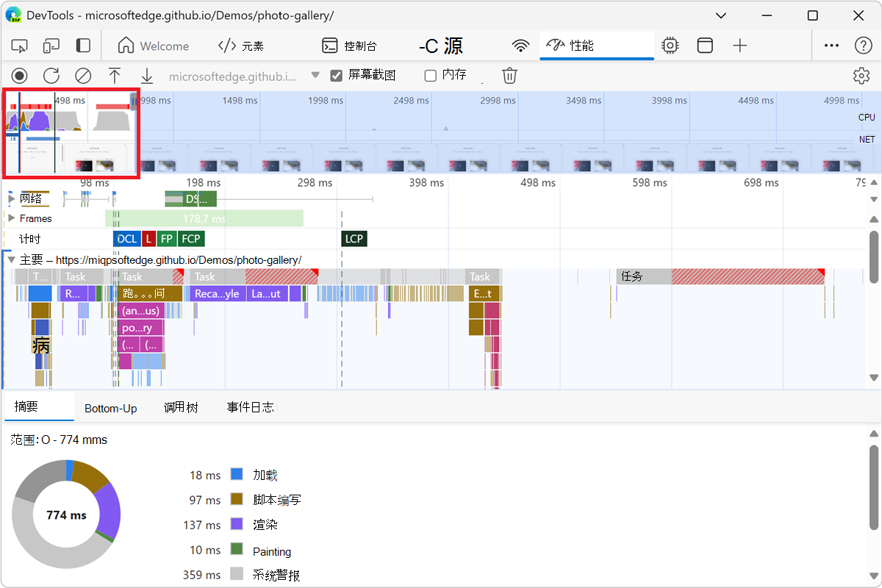Uncheck the 屏幕截图 checkbox
Viewport: 882px width, 588px height.
tap(337, 75)
